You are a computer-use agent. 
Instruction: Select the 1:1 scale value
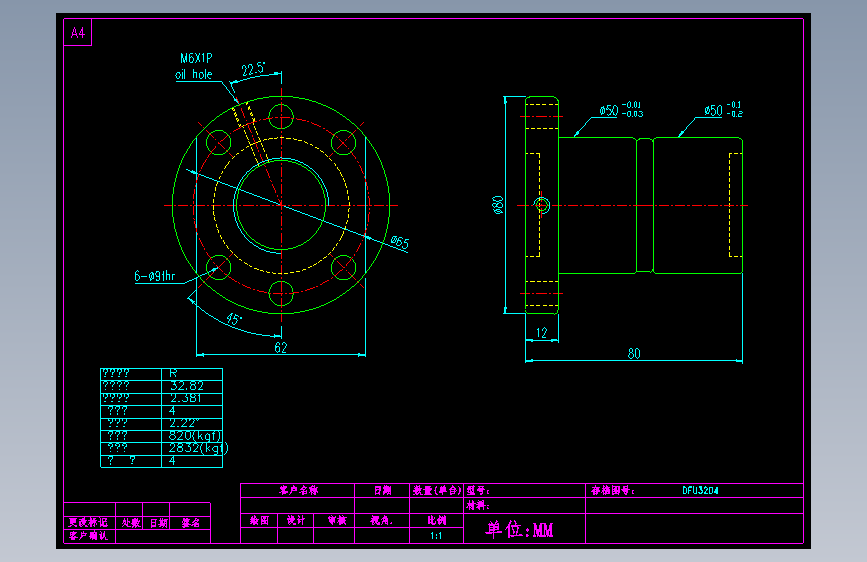(436, 535)
